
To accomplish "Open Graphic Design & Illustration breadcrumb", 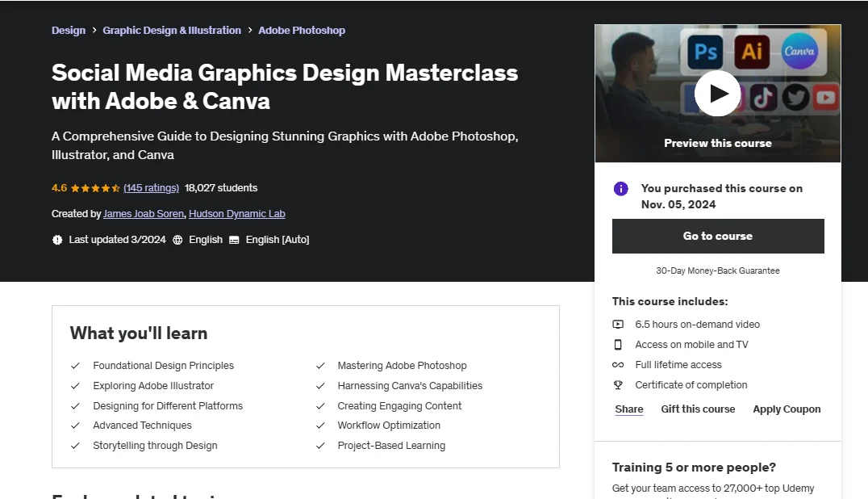I will pyautogui.click(x=172, y=31).
